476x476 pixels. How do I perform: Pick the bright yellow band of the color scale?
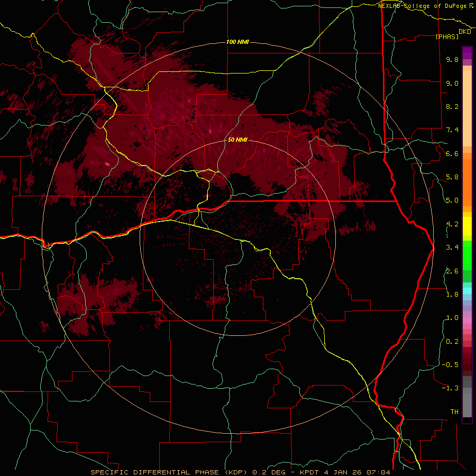[x=467, y=226]
